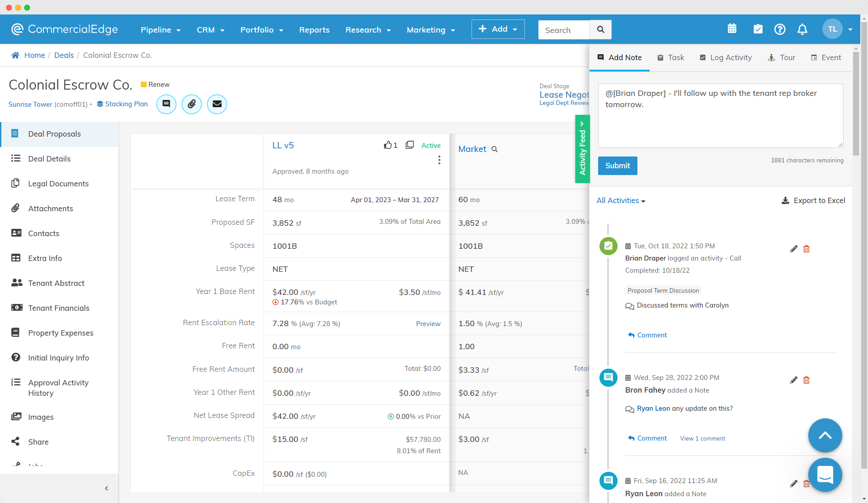The image size is (868, 503).
Task: Open Attachments in sidebar
Action: pos(59,209)
